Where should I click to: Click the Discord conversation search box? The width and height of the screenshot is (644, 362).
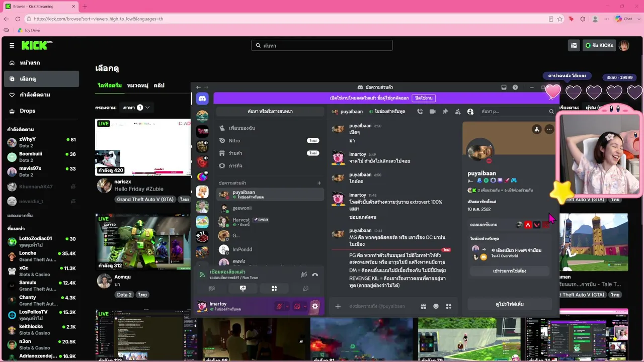pos(270,111)
